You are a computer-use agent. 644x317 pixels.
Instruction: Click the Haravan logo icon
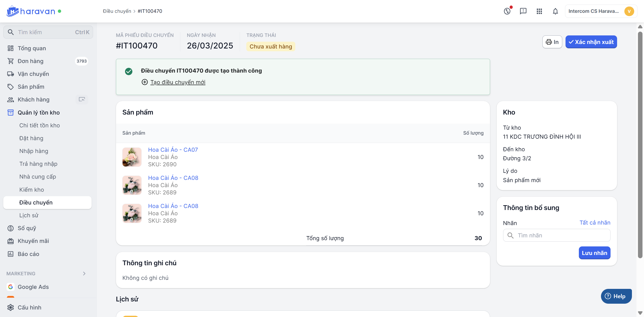12,11
